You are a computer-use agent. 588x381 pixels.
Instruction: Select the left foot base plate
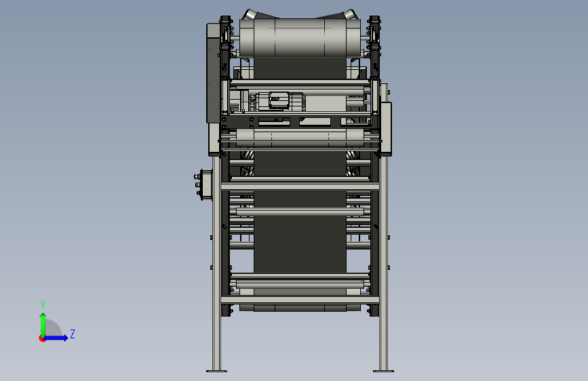(216, 371)
